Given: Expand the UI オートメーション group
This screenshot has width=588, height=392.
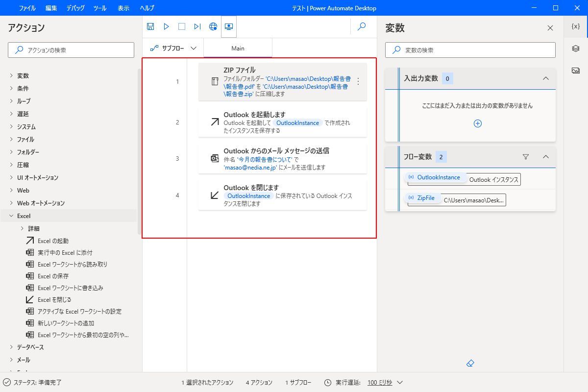Looking at the screenshot, I should pos(11,177).
